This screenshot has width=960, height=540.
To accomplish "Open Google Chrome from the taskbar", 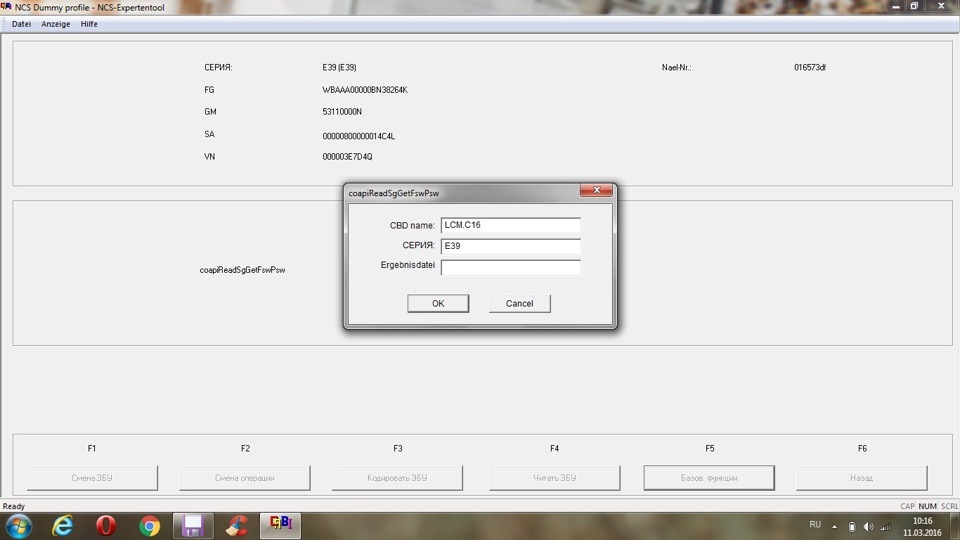I will click(149, 526).
